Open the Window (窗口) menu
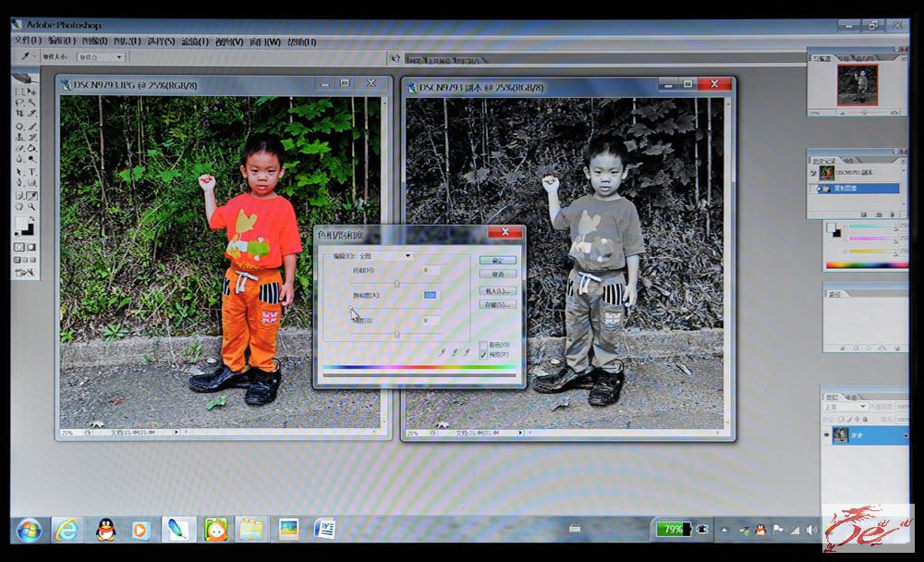Screen dimensions: 924x562 [x=265, y=42]
